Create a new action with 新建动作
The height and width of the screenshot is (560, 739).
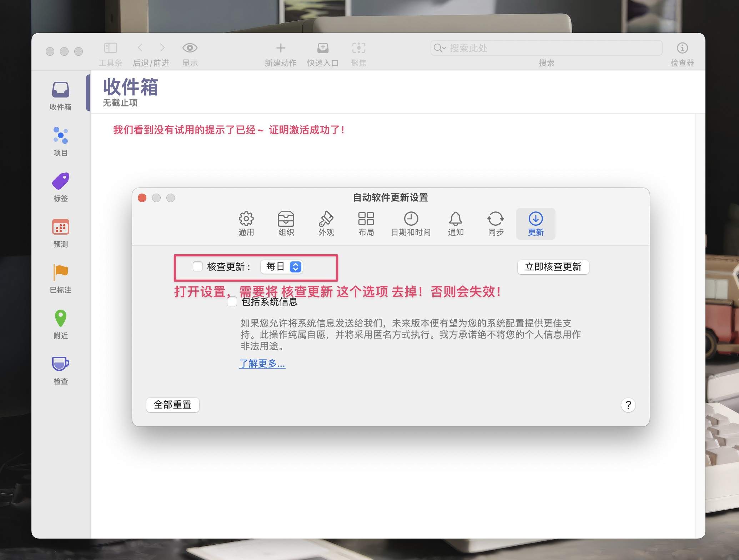coord(281,53)
